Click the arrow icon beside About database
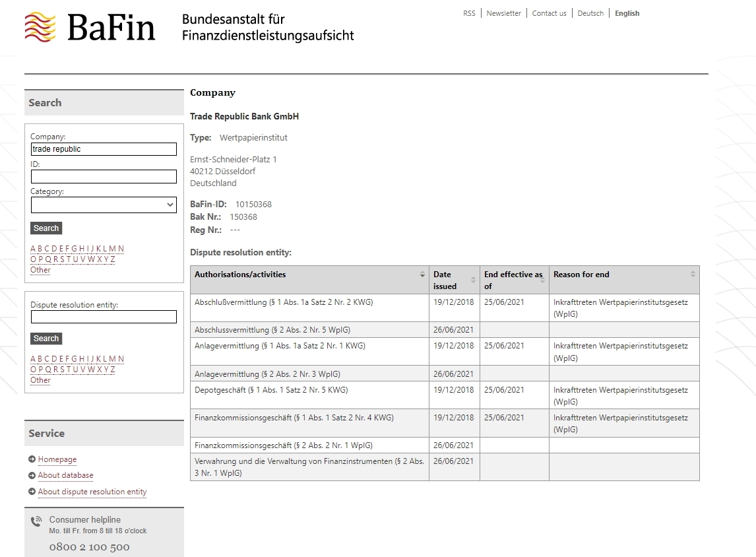Viewport: 756px width, 557px height. pos(32,475)
